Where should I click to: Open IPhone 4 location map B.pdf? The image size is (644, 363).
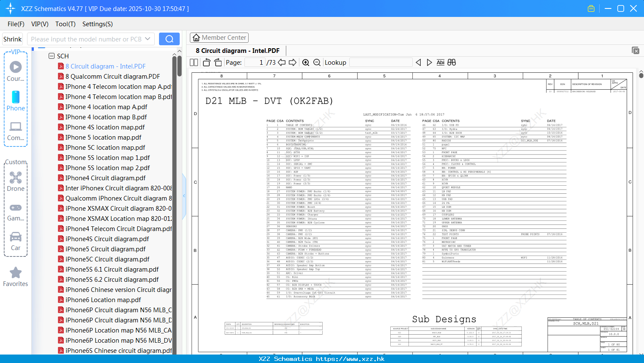click(x=106, y=117)
